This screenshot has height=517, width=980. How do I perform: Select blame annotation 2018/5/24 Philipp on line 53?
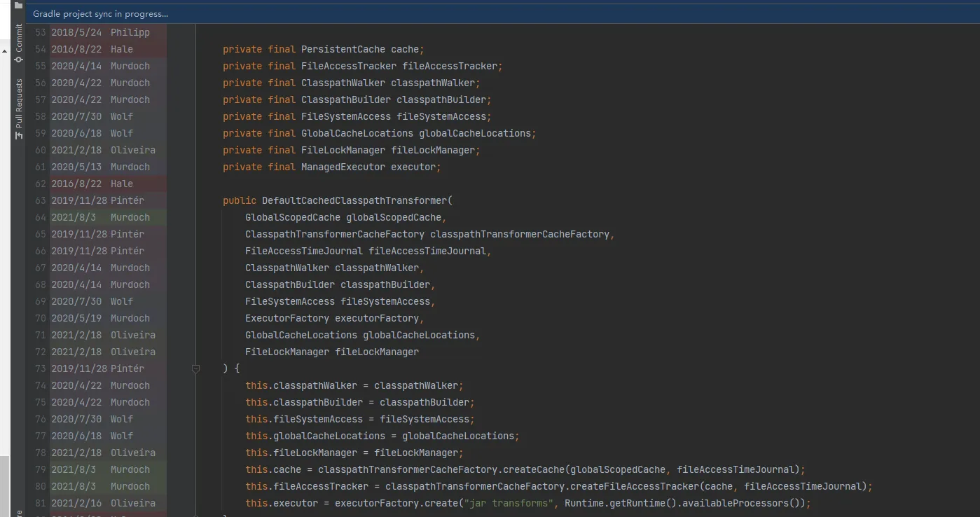tap(100, 32)
